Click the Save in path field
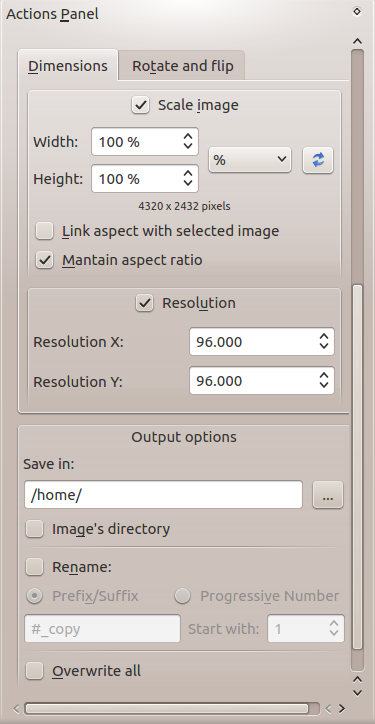 [x=163, y=495]
